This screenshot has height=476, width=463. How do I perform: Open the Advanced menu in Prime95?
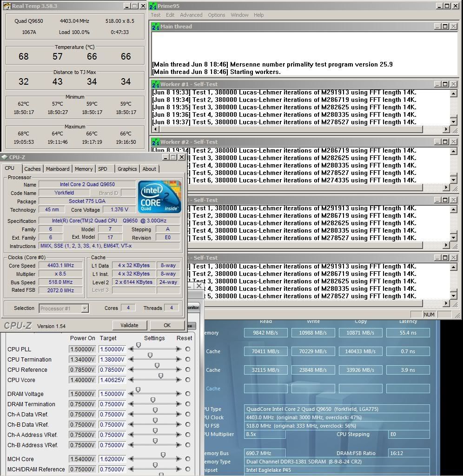(x=191, y=15)
